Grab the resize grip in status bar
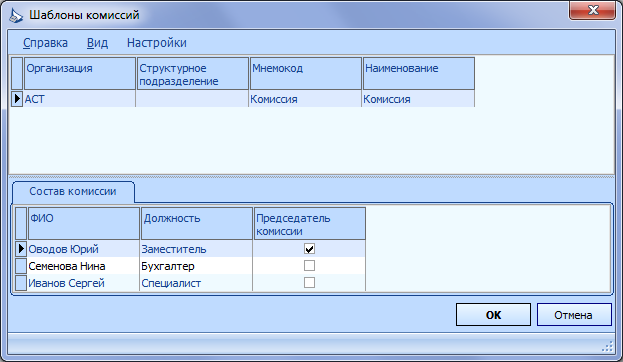Screen dimensions: 623x362 tap(608, 347)
